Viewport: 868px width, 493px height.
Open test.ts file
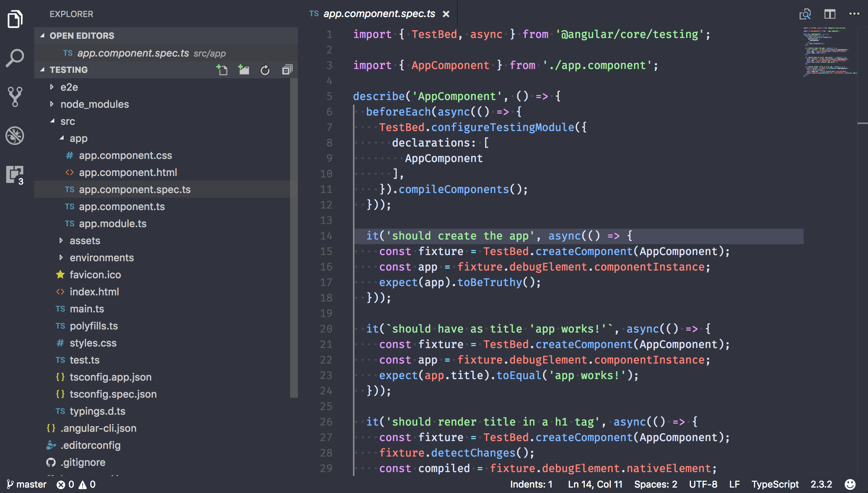[x=166, y=360]
